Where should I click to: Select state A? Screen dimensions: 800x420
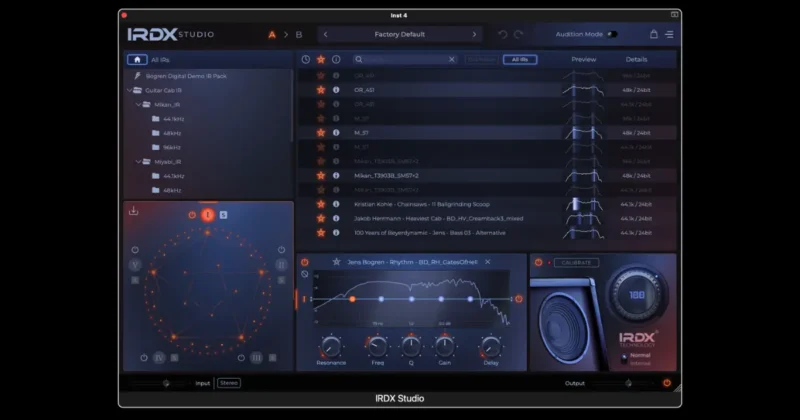click(x=272, y=34)
